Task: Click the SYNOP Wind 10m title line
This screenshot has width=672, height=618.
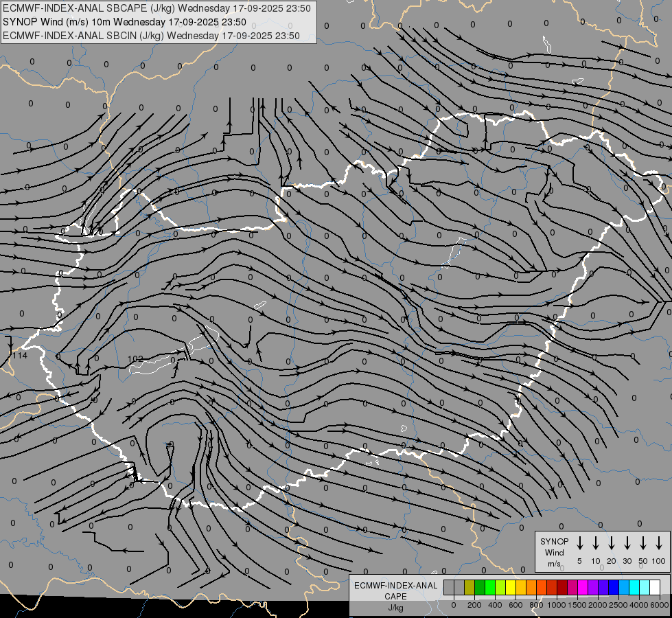Action: point(124,22)
